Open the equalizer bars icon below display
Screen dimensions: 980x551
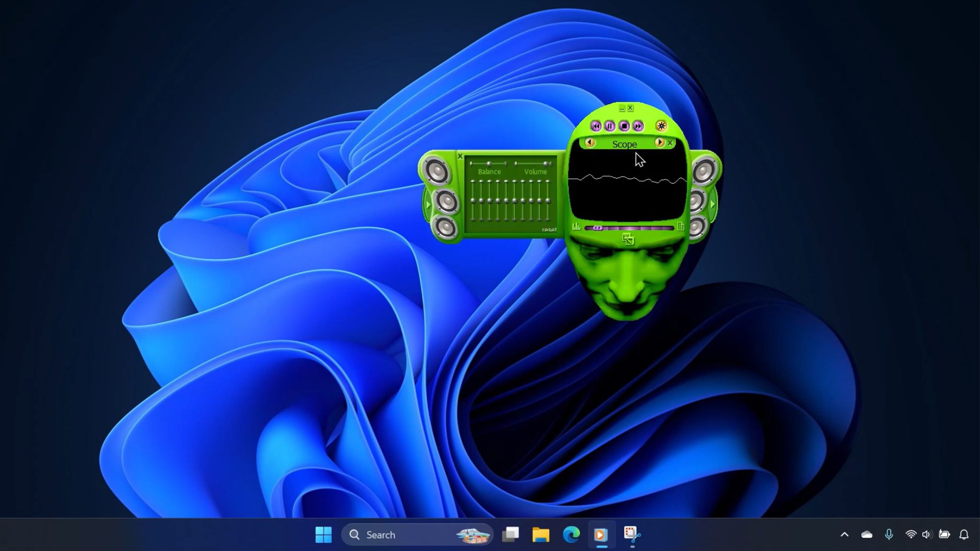(576, 227)
